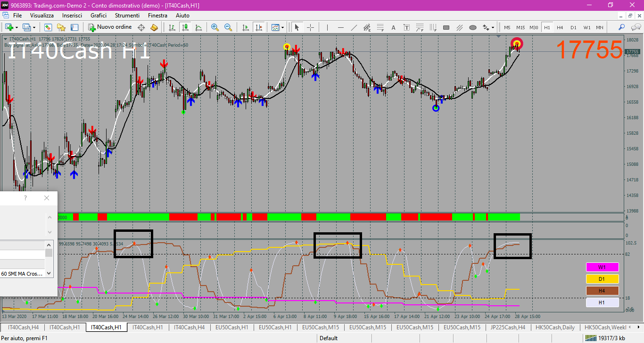Switch to Line Chart display mode
644x343 pixels.
point(198,27)
